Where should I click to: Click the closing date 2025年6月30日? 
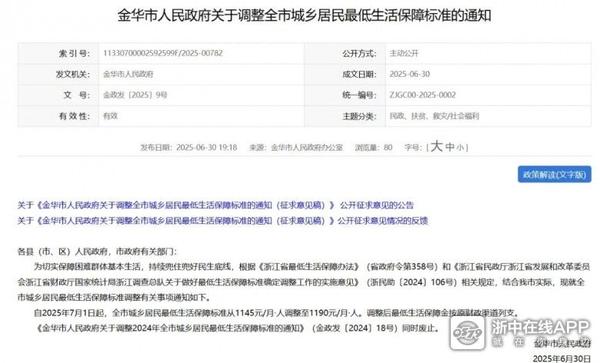pyautogui.click(x=562, y=358)
